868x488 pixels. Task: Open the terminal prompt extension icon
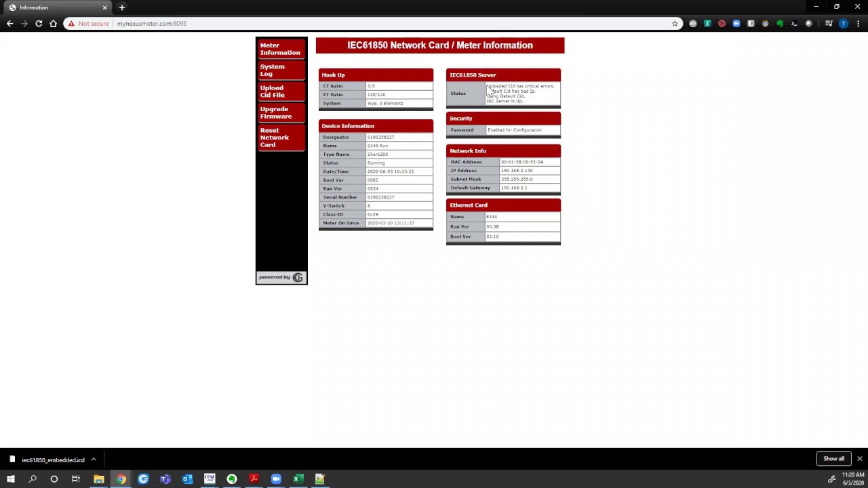point(794,24)
